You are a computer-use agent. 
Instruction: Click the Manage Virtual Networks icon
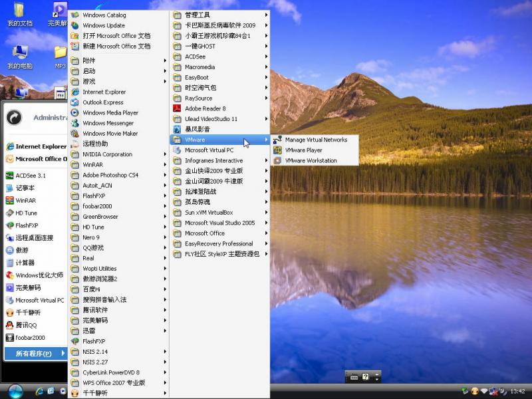(x=277, y=140)
